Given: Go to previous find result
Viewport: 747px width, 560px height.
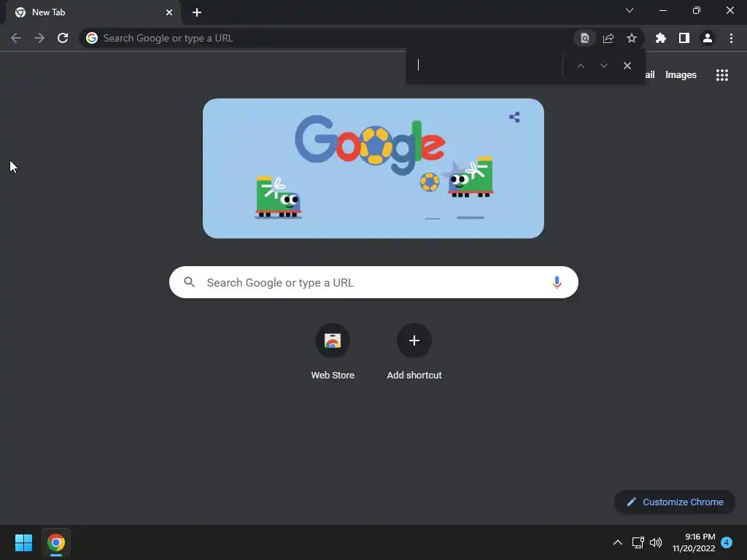Looking at the screenshot, I should 580,66.
